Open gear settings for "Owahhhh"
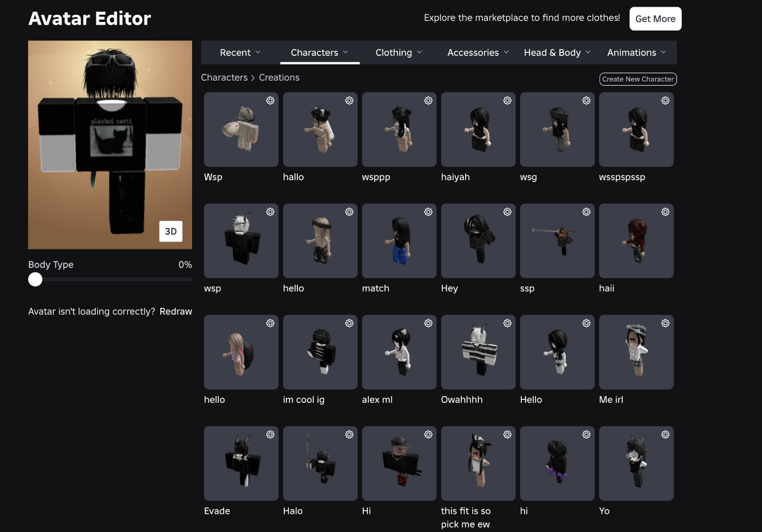Viewport: 762px width, 532px height. pyautogui.click(x=507, y=323)
